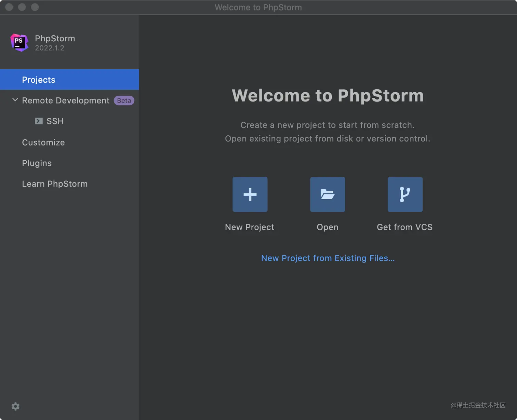
Task: Click the Open folder icon
Action: point(328,194)
